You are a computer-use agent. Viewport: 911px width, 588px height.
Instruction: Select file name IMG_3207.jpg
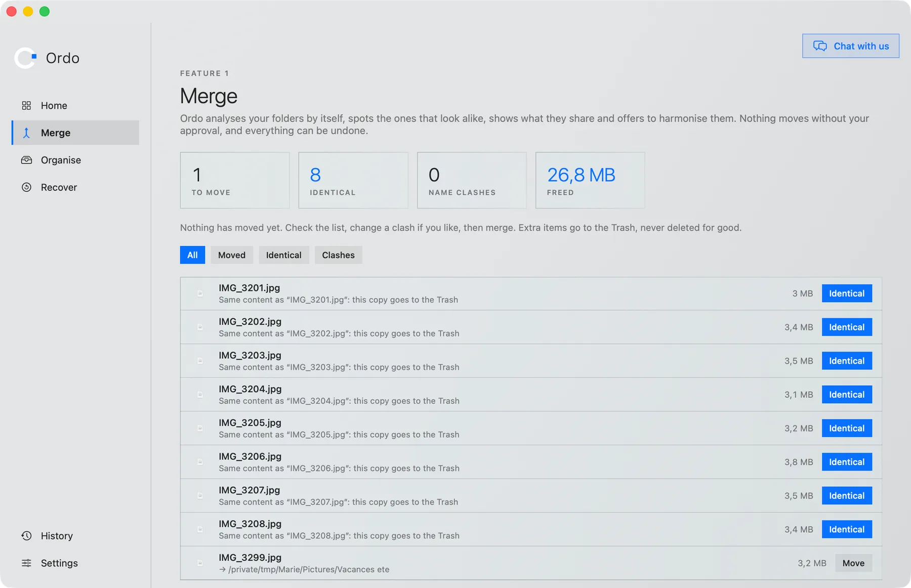(x=249, y=490)
